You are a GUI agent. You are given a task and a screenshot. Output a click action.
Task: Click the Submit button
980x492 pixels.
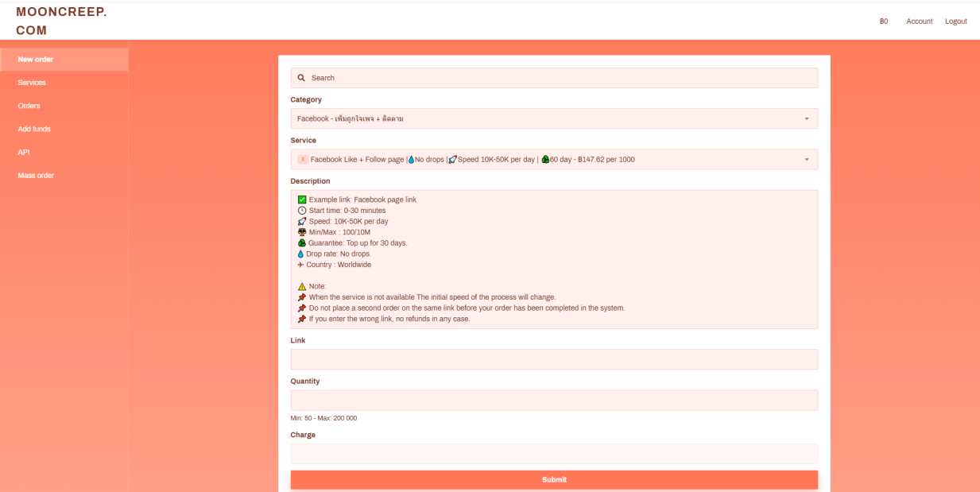(x=554, y=480)
